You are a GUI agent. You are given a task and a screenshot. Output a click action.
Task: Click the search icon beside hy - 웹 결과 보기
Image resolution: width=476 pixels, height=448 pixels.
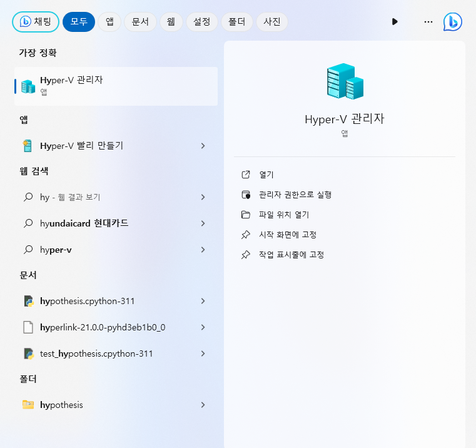pos(28,197)
